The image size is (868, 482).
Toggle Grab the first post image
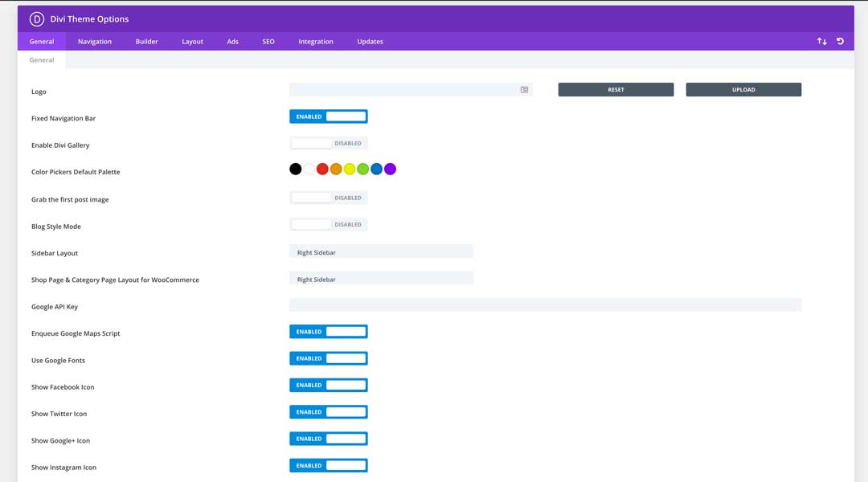point(328,198)
